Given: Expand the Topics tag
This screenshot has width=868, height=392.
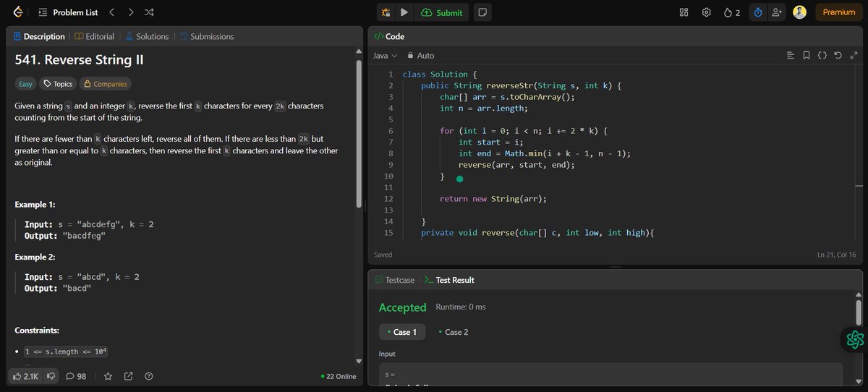Looking at the screenshot, I should 57,84.
